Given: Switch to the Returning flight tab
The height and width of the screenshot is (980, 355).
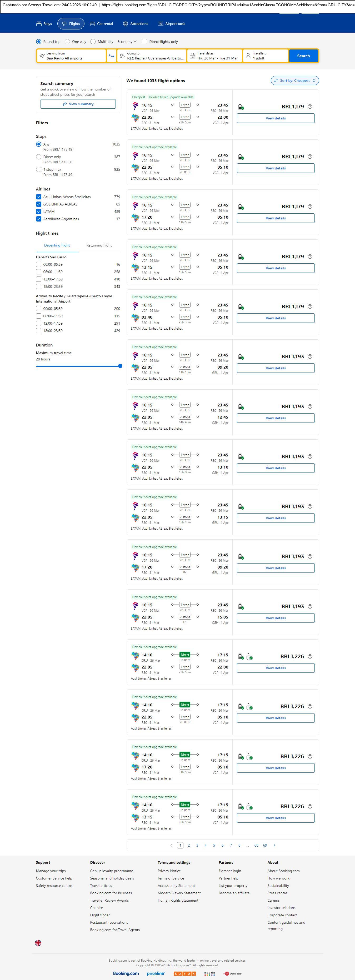Looking at the screenshot, I should (x=99, y=245).
